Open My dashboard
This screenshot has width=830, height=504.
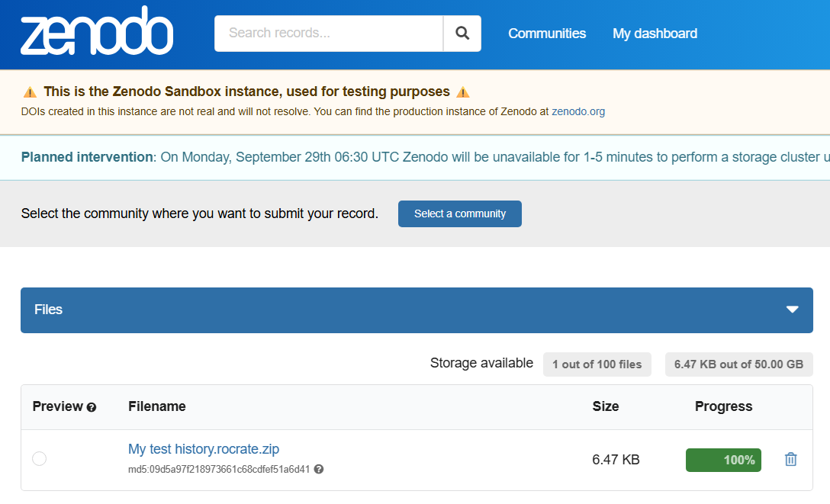(x=655, y=34)
